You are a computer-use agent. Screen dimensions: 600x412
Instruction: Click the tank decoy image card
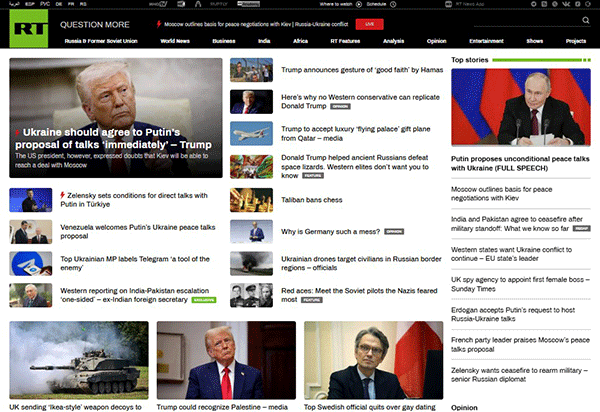(79, 360)
